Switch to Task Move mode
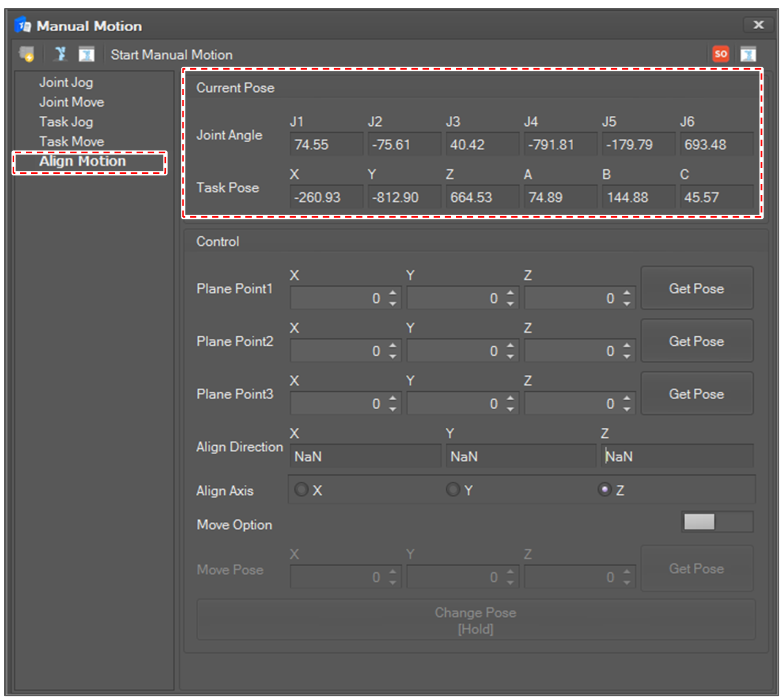781x700 pixels. pos(71,142)
